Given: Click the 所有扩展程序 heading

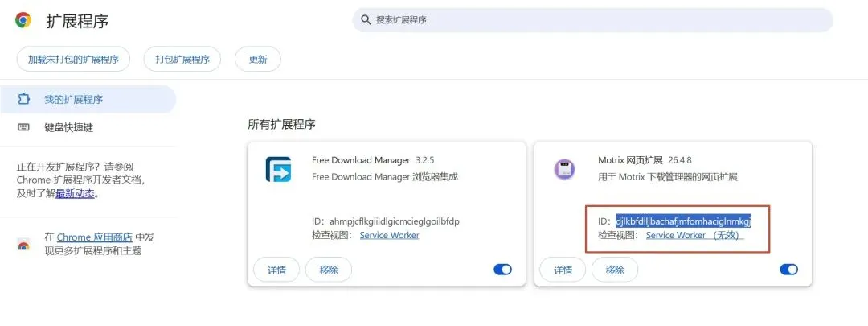Looking at the screenshot, I should [281, 125].
